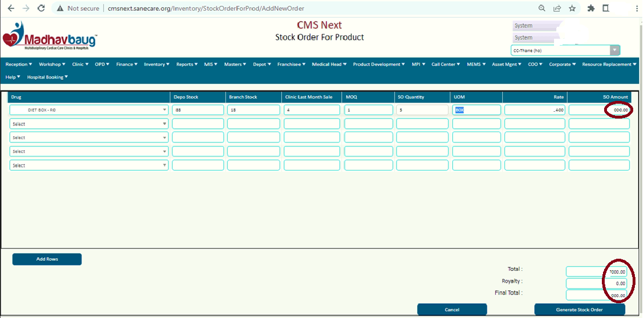This screenshot has width=644, height=318.
Task: Open the Finance menu
Action: pos(127,64)
